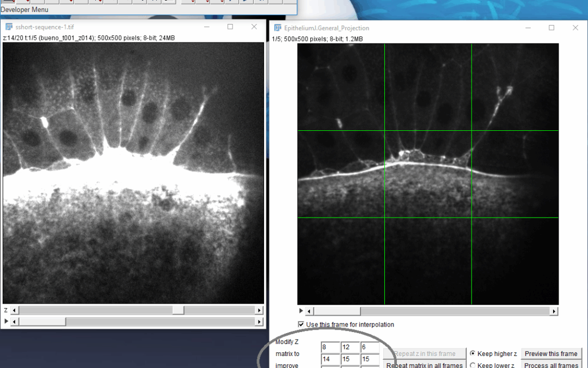Click the EpitheliumJ.General_Projection window title
588x368 pixels.
[x=326, y=28]
